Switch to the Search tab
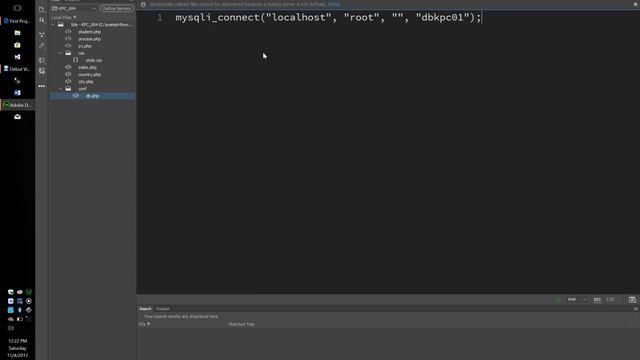This screenshot has height=360, width=640. click(x=145, y=309)
